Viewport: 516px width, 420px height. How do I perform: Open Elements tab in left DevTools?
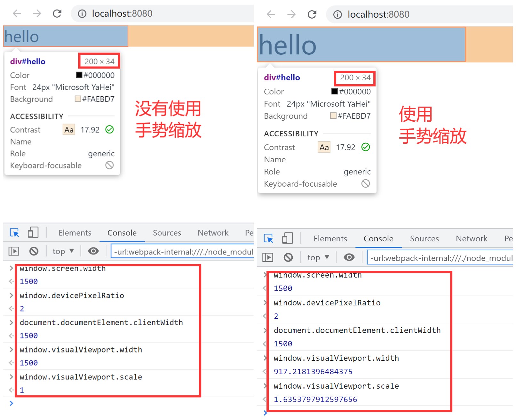[75, 233]
